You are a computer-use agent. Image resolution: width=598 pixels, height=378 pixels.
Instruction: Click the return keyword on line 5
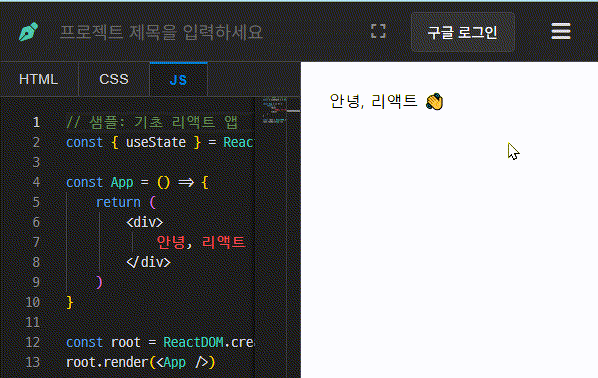[118, 202]
